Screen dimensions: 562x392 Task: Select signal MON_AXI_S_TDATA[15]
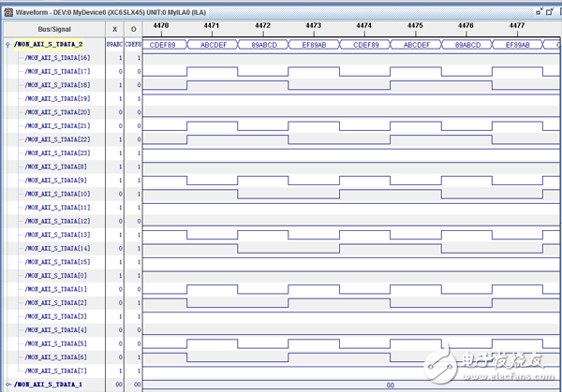[57, 262]
